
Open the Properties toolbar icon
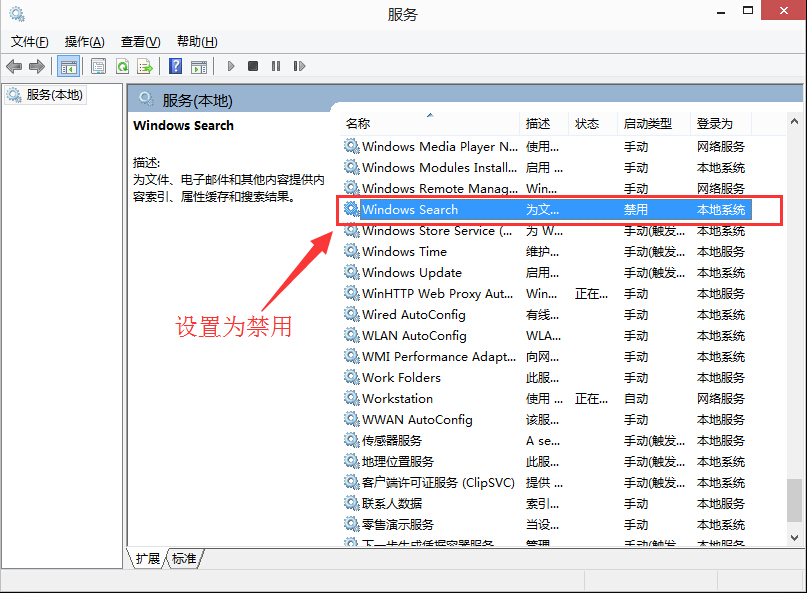point(98,66)
